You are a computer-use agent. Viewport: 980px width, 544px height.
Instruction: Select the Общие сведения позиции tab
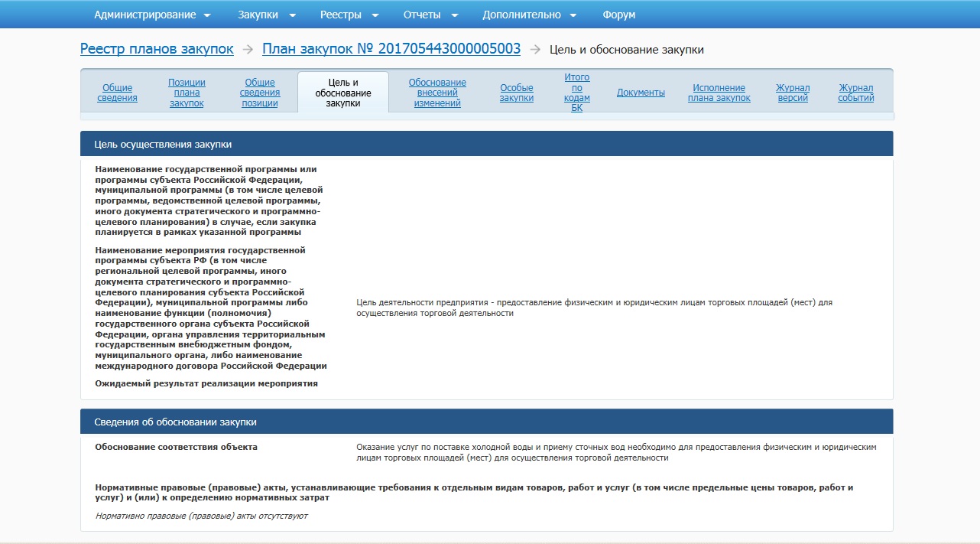pos(260,93)
